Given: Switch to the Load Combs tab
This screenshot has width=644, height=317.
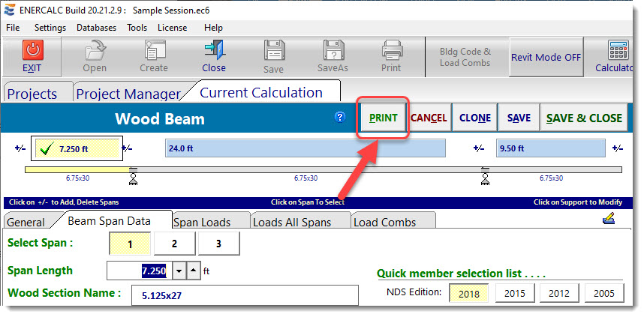Looking at the screenshot, I should point(384,222).
